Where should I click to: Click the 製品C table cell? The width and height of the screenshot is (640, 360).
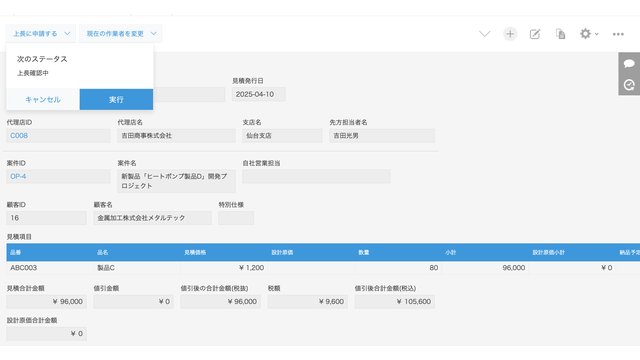pos(137,268)
